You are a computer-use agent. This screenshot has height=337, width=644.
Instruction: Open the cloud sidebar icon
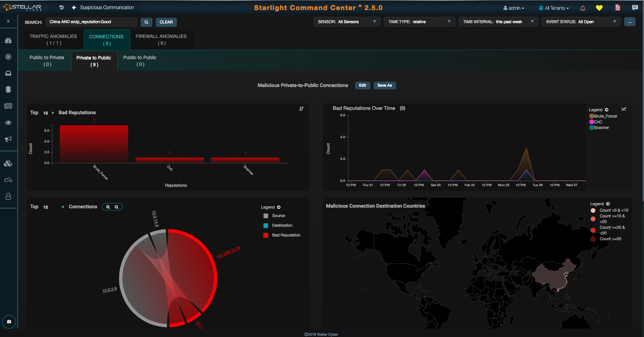8,180
